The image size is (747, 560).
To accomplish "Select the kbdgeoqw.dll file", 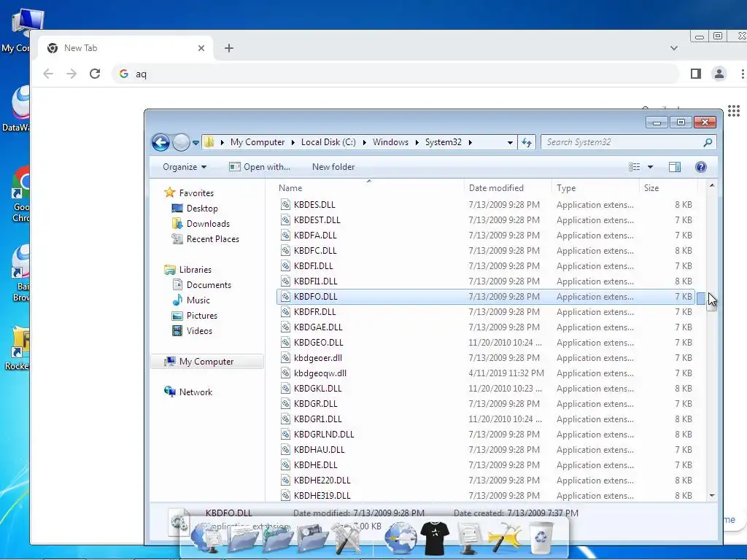I will [485, 373].
